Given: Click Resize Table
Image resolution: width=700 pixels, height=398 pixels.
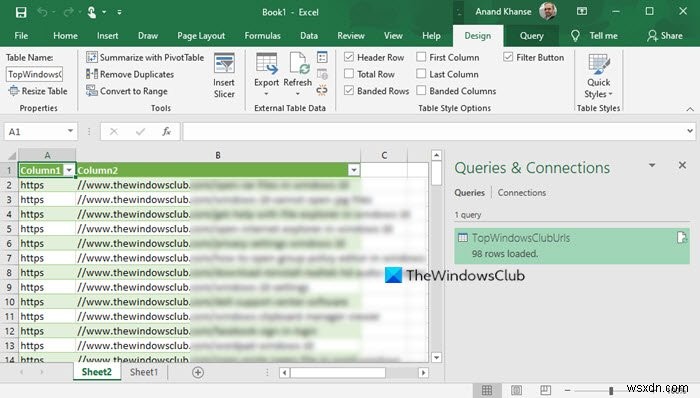Looking at the screenshot, I should pos(38,91).
